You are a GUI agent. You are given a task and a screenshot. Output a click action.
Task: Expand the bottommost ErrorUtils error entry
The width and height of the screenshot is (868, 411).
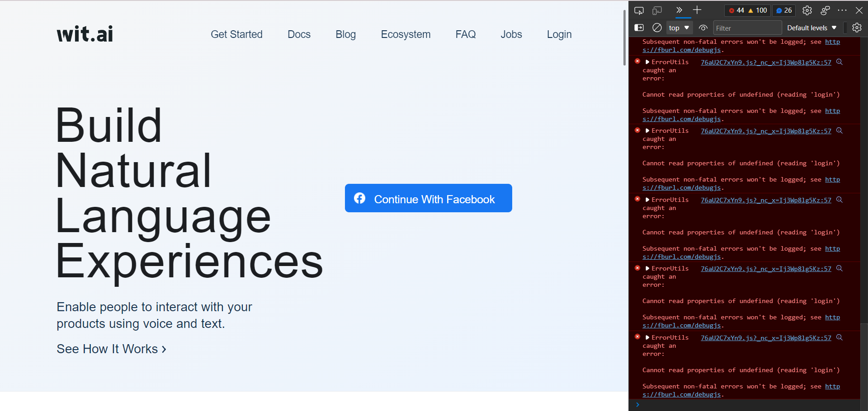click(x=647, y=338)
